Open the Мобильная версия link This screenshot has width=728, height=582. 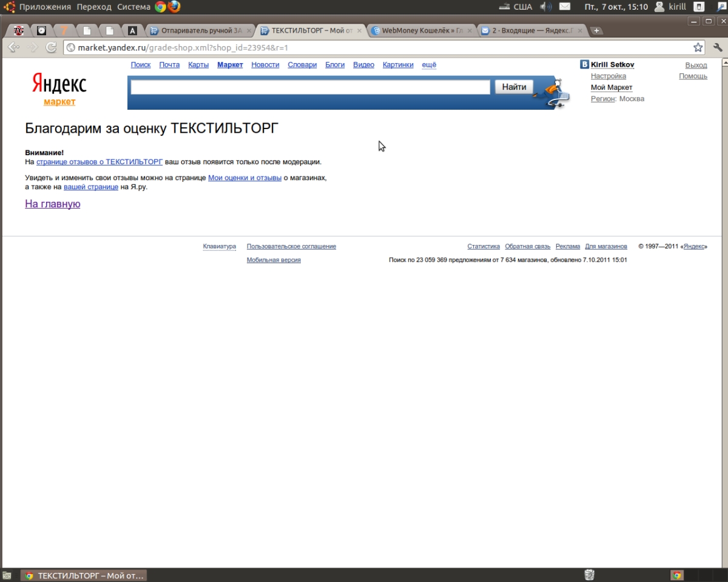[x=274, y=260]
